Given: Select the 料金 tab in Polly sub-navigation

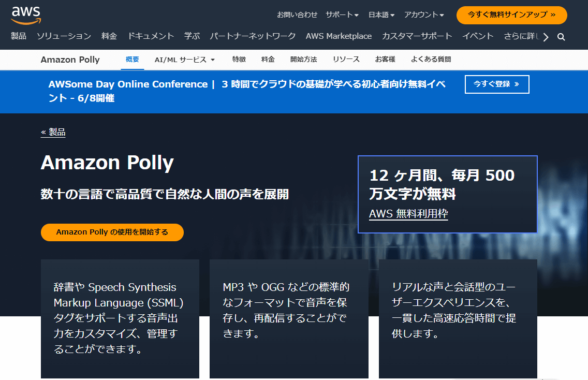Looking at the screenshot, I should (x=268, y=59).
